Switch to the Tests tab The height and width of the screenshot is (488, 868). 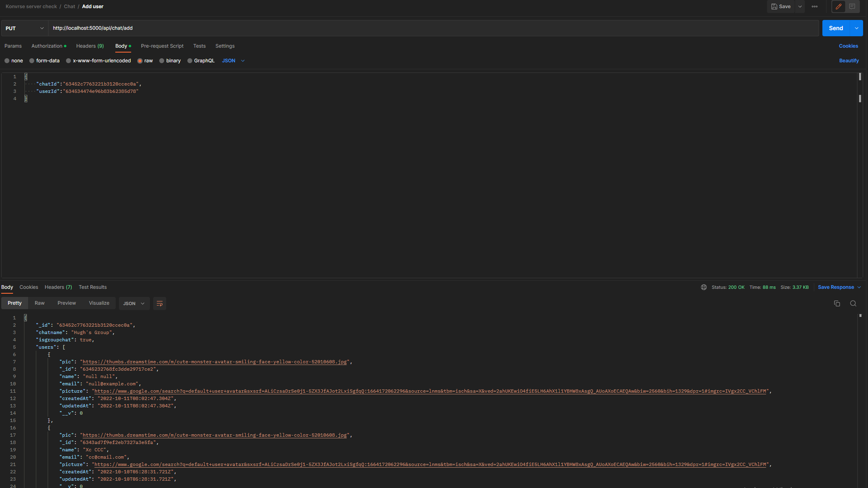coord(200,46)
